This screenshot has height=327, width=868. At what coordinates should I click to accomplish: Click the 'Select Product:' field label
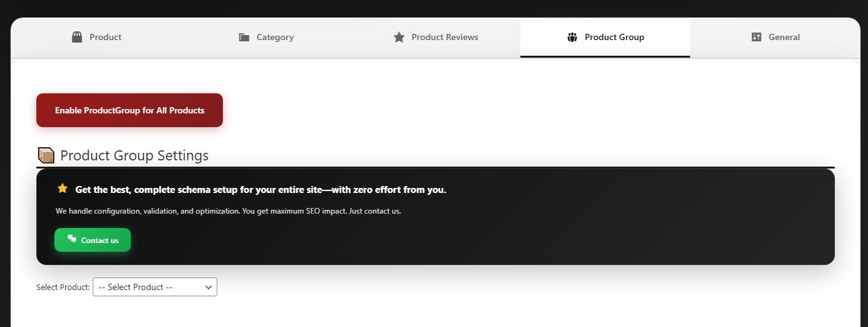[63, 288]
